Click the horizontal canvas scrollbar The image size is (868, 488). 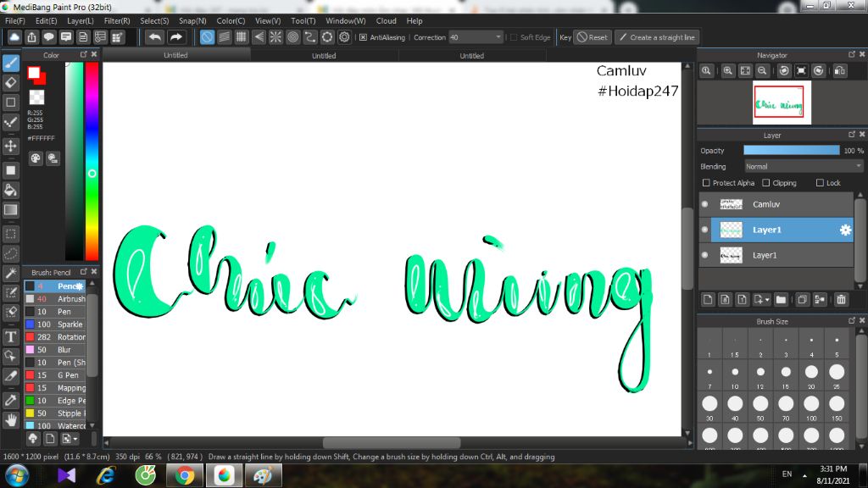392,442
